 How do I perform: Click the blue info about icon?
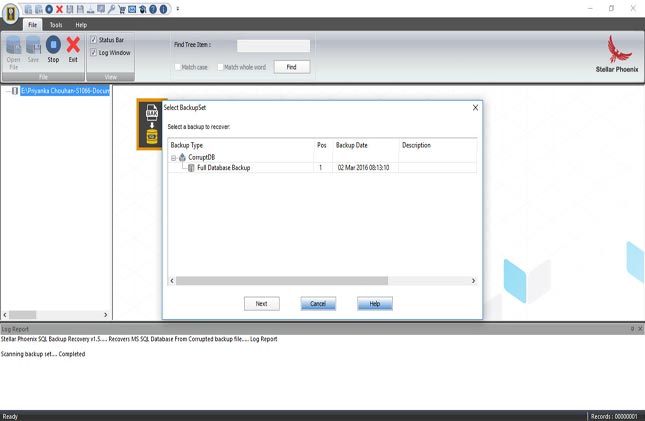coord(163,9)
